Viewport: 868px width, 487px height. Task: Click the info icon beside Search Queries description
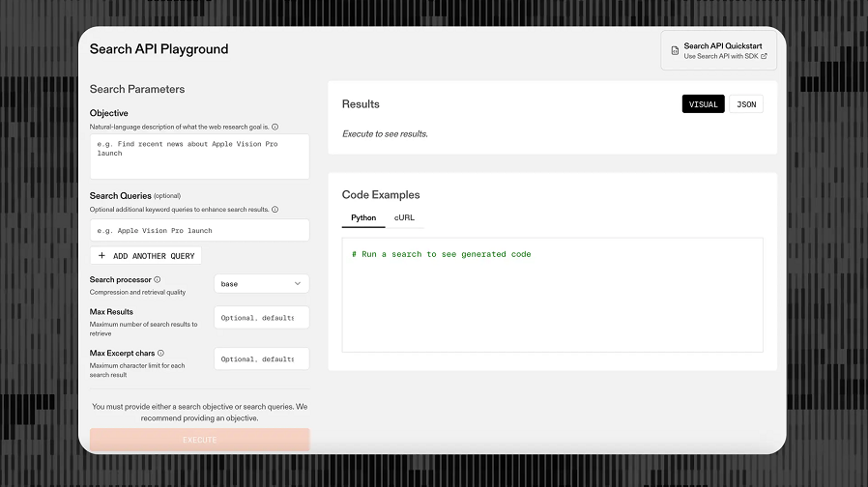(x=275, y=209)
